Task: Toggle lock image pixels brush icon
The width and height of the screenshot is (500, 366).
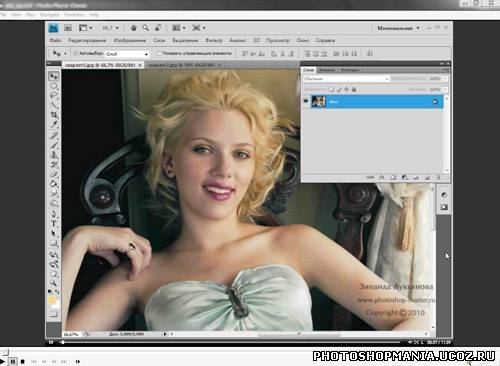Action: click(339, 89)
